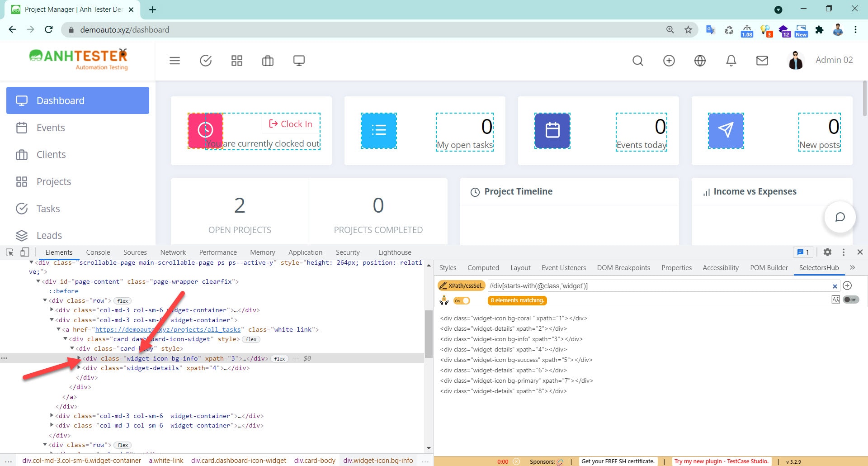Toggle the SelectorsHub On switch
This screenshot has height=466, width=868.
pyautogui.click(x=462, y=300)
